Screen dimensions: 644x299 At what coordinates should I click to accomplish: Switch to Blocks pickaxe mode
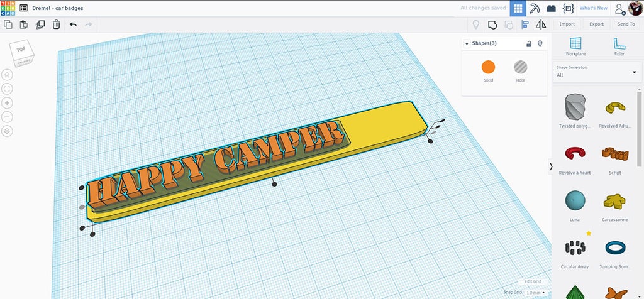(535, 8)
